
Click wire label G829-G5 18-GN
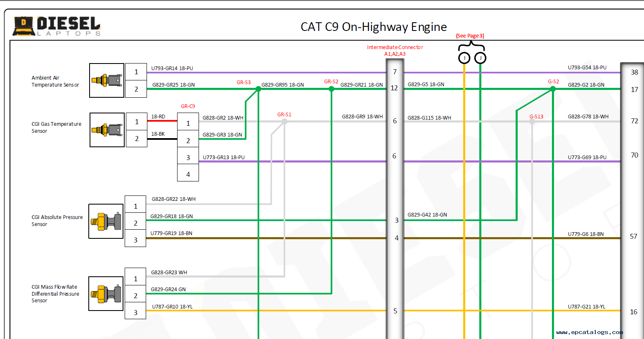pyautogui.click(x=426, y=85)
